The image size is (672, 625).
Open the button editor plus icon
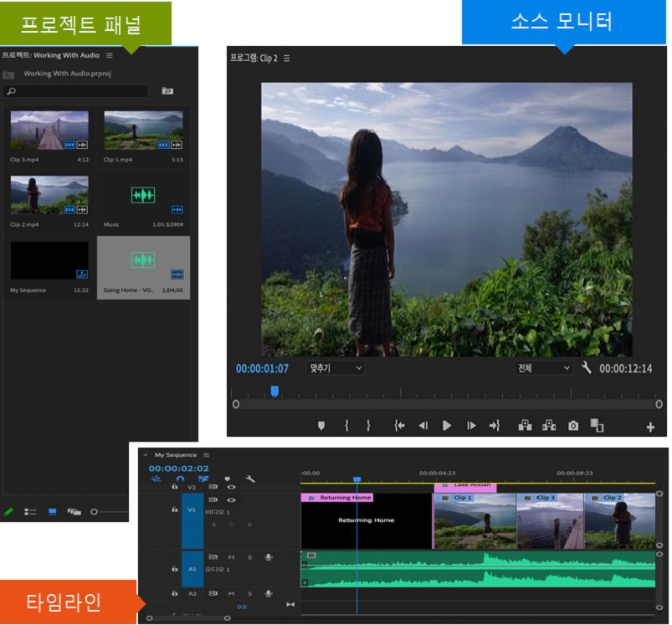(650, 427)
